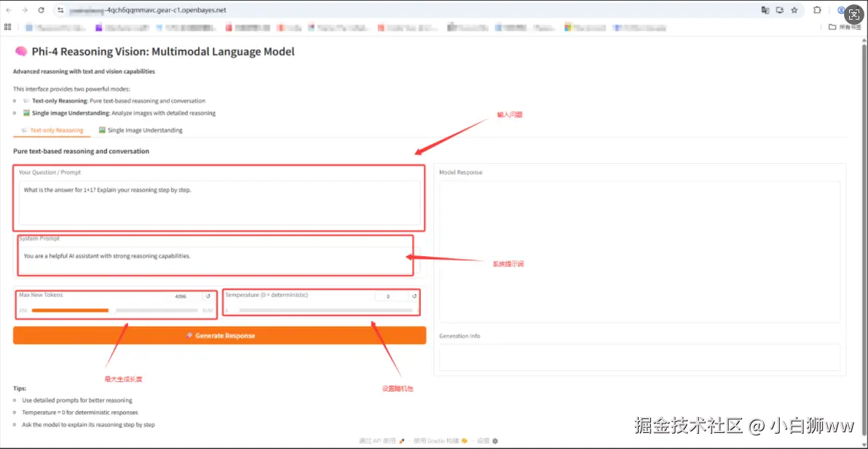Click 'Pure text-based reasoning and conversation' subheading

(x=81, y=151)
